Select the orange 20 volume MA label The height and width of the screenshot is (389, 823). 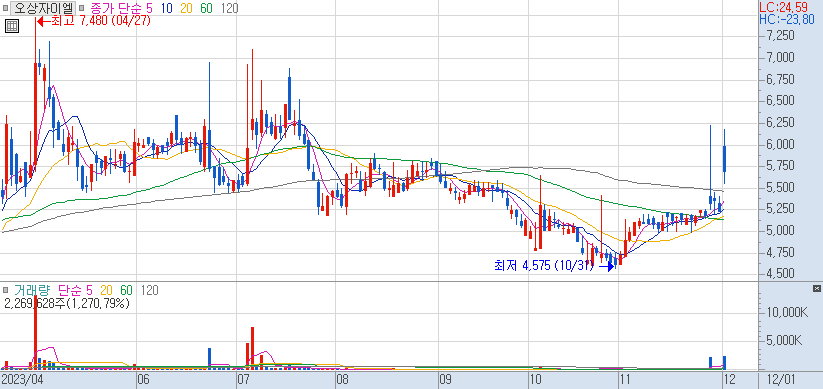[107, 290]
